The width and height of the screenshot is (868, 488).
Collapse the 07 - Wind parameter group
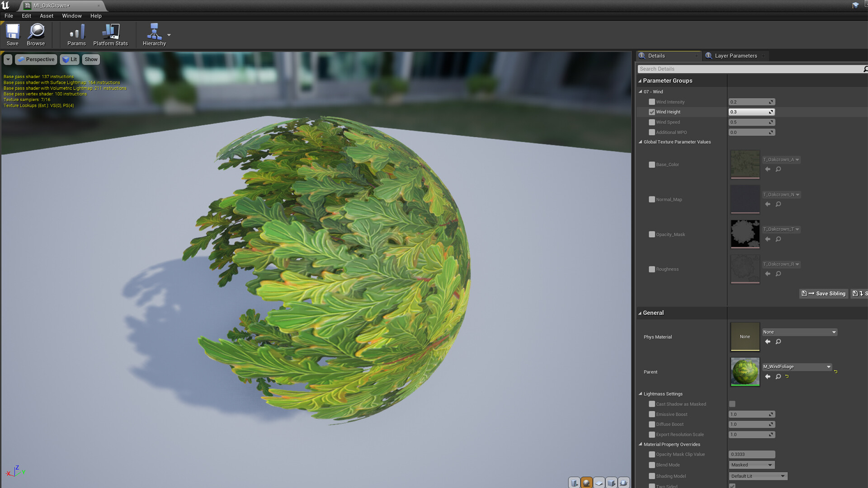point(641,91)
